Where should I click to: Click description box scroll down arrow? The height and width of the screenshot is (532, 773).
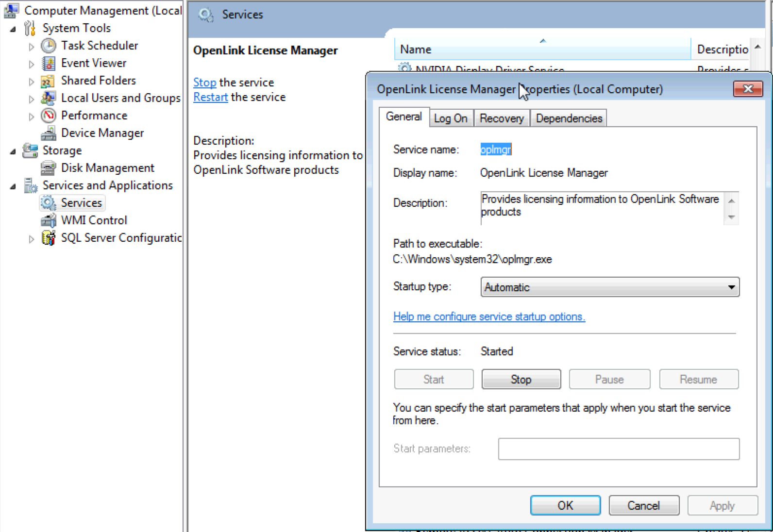731,217
